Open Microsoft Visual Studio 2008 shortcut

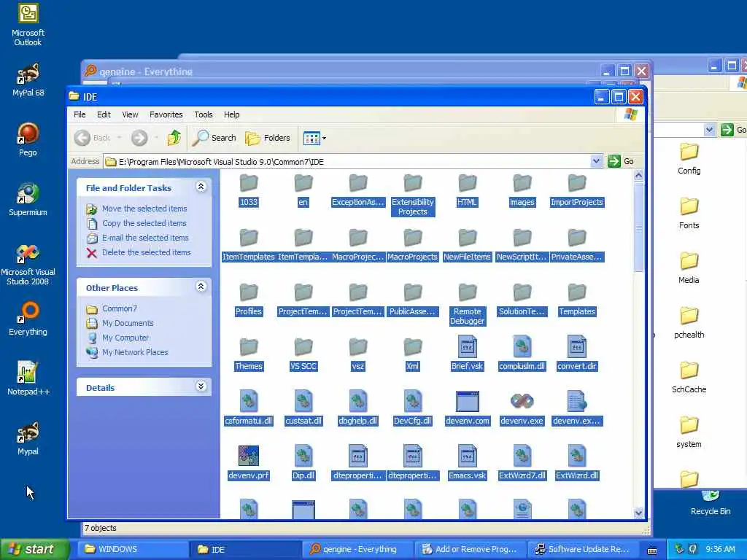[x=28, y=264]
